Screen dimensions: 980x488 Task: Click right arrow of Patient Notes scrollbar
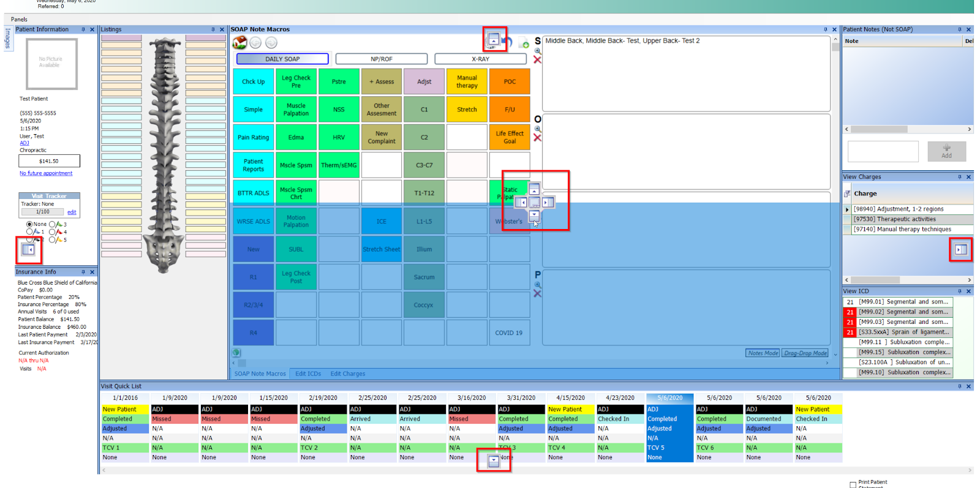[x=969, y=129]
